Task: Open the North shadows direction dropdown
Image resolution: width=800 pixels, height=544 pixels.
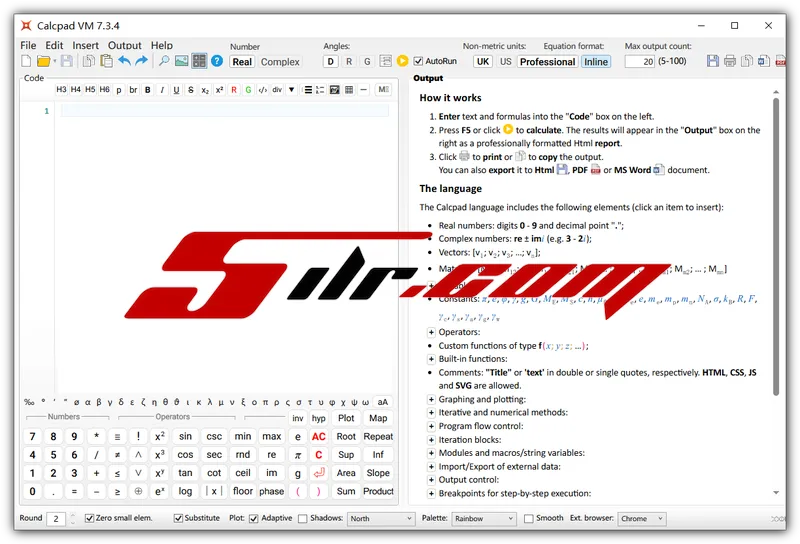Action: [381, 518]
